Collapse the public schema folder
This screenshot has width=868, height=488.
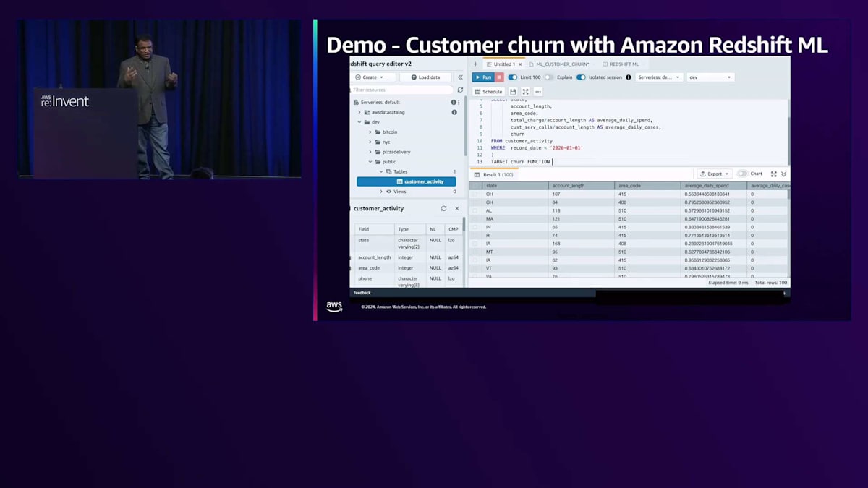pyautogui.click(x=370, y=162)
